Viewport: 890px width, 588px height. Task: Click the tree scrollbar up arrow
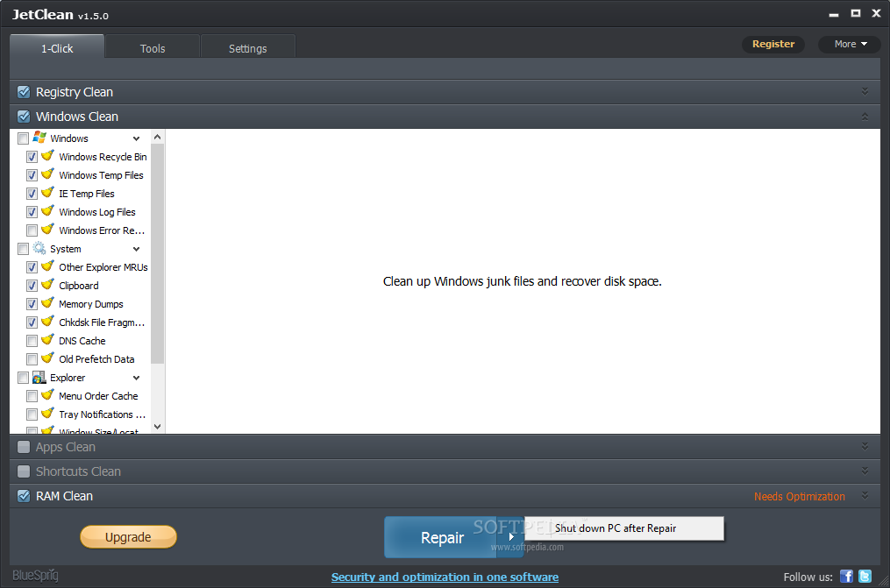click(x=157, y=138)
